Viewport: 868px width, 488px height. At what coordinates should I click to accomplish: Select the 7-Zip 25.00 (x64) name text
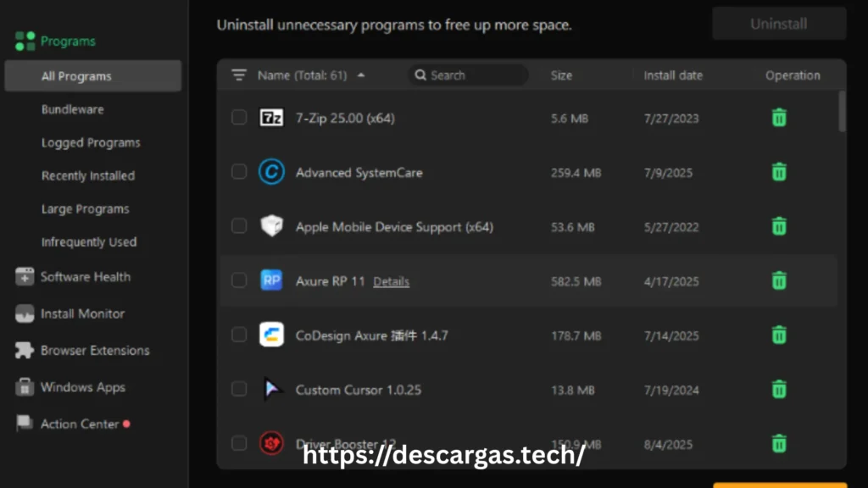pos(345,118)
